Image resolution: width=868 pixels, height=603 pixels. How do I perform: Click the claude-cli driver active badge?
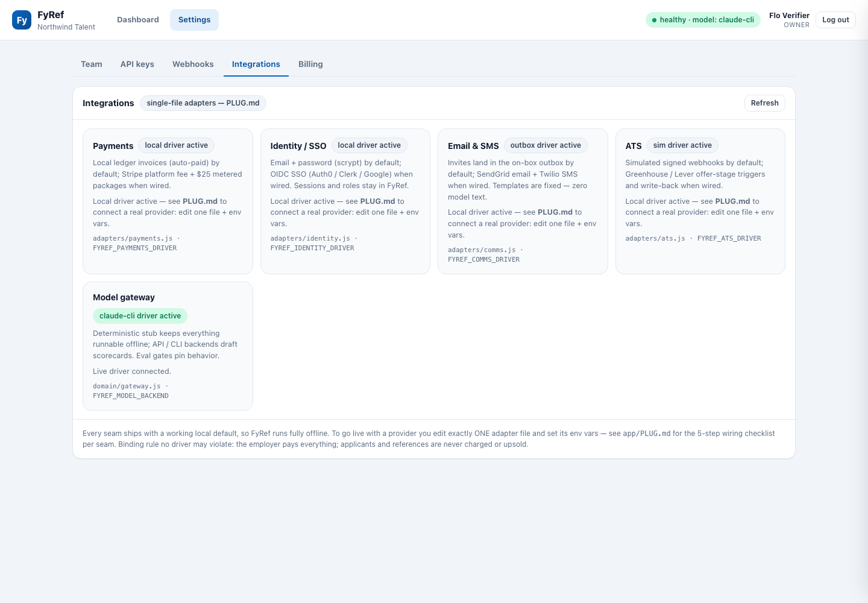click(140, 316)
